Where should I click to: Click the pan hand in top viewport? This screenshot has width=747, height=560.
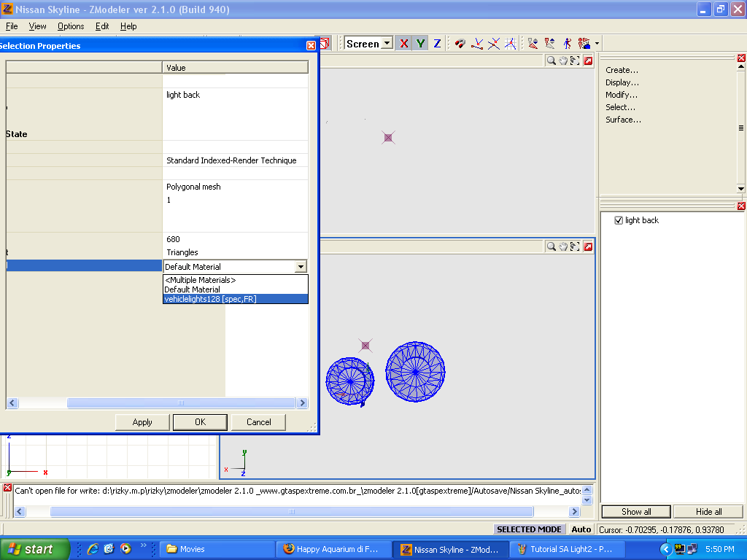(563, 61)
